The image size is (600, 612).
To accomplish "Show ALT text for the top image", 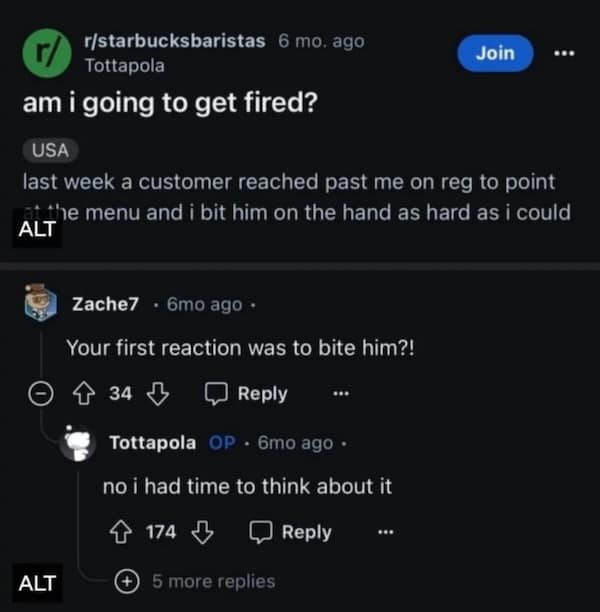I will (36, 227).
